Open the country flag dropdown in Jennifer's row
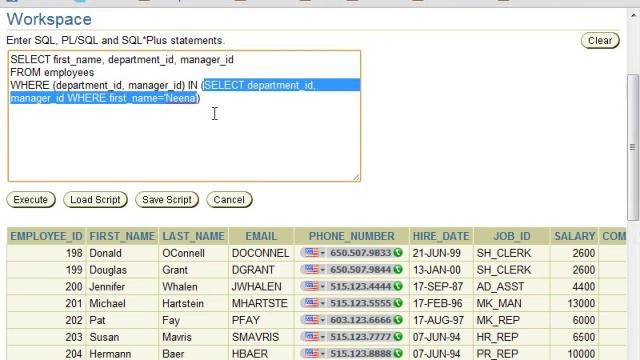The image size is (640, 360). pyautogui.click(x=315, y=286)
